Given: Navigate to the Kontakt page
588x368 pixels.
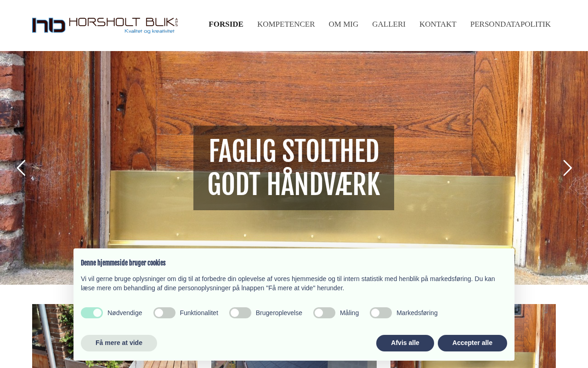Looking at the screenshot, I should click(x=438, y=24).
